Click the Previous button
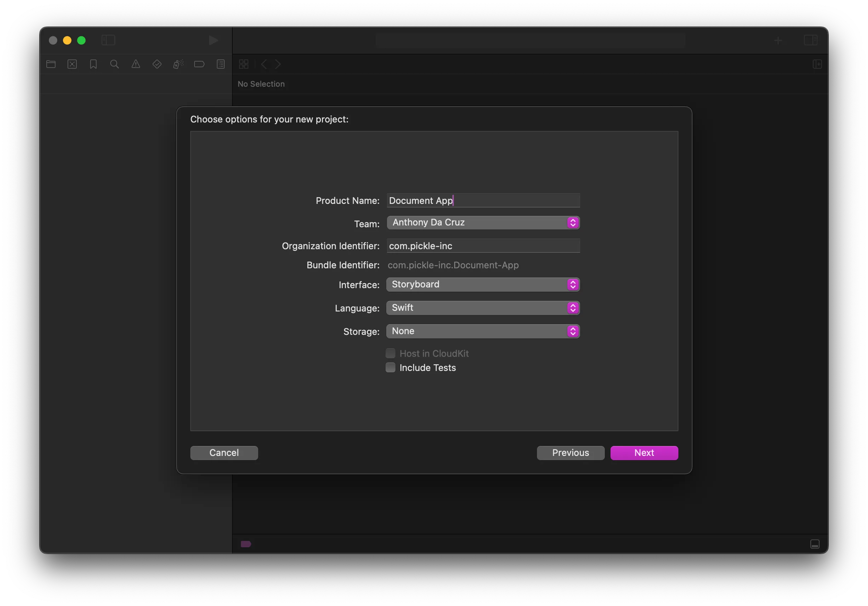868x606 pixels. 570,453
